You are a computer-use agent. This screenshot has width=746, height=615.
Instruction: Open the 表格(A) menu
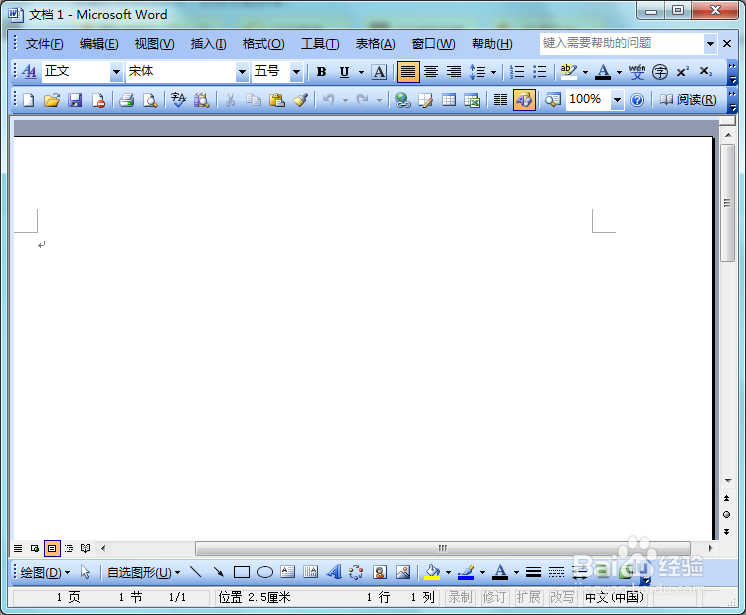click(375, 44)
